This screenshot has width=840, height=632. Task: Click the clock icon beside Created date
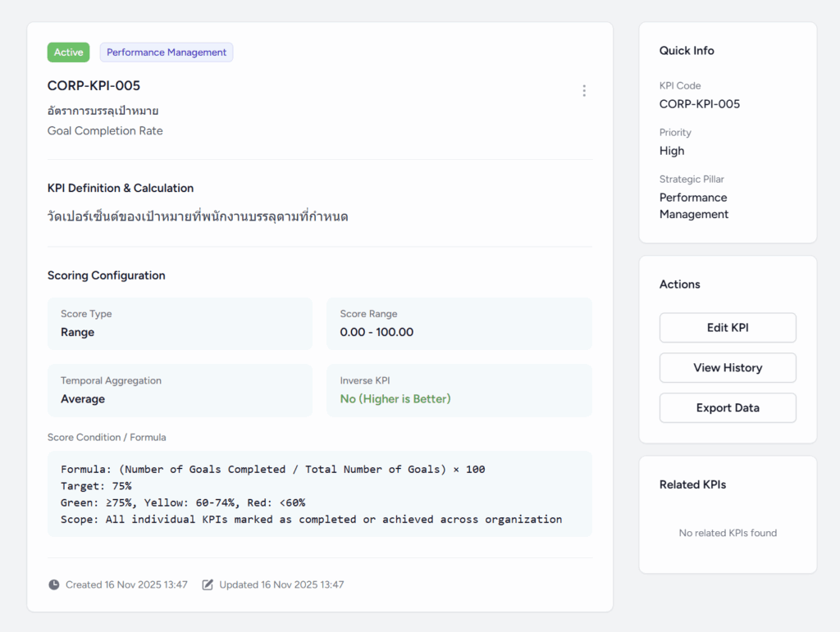[x=54, y=585]
